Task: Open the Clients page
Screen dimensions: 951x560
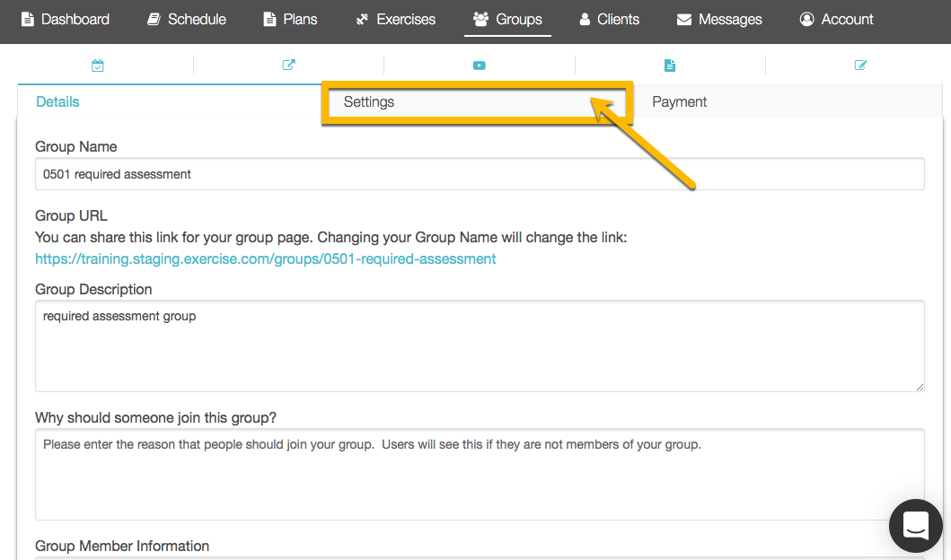Action: click(x=609, y=20)
